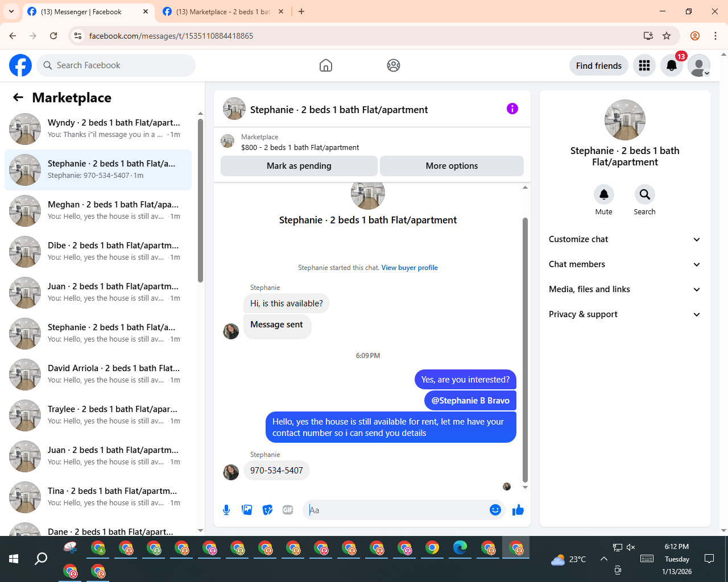
Task: Mute this conversation bell icon
Action: [x=604, y=194]
